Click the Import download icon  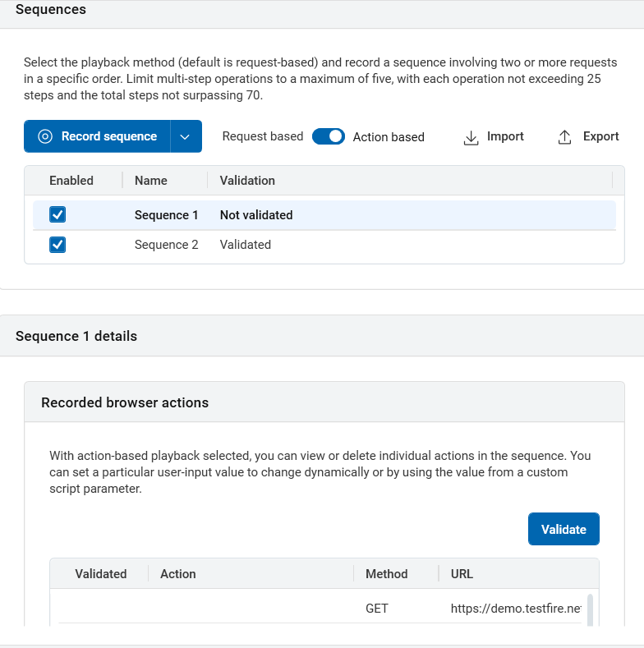(x=471, y=137)
